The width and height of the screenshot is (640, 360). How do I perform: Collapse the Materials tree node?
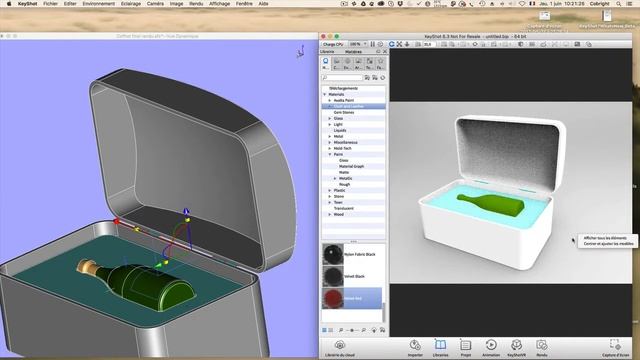325,94
